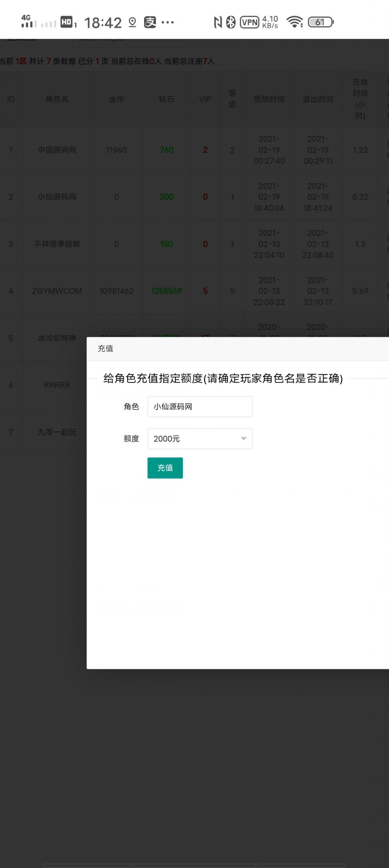The image size is (389, 868).
Task: Tap the three-dot more notifications icon
Action: (x=168, y=22)
